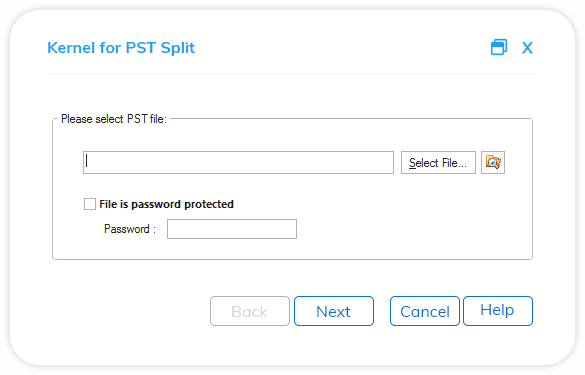Proceed with the Next button
The width and height of the screenshot is (585, 375).
pyautogui.click(x=334, y=311)
